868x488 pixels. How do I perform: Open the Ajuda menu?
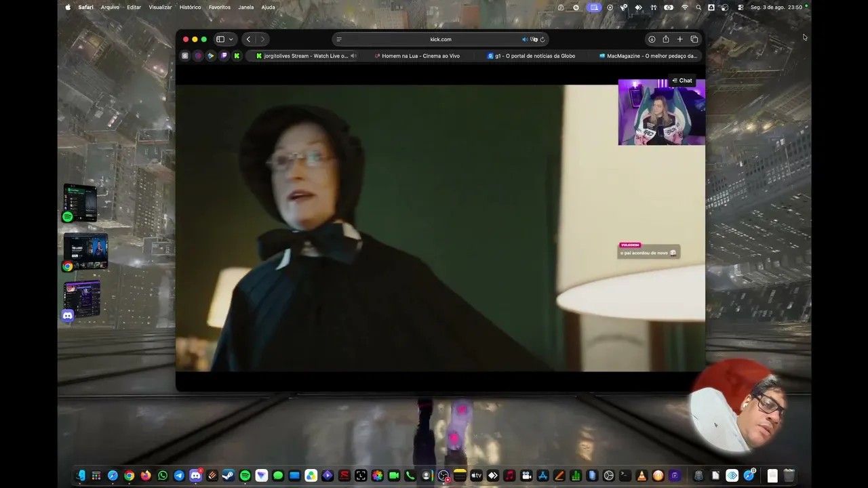269,7
